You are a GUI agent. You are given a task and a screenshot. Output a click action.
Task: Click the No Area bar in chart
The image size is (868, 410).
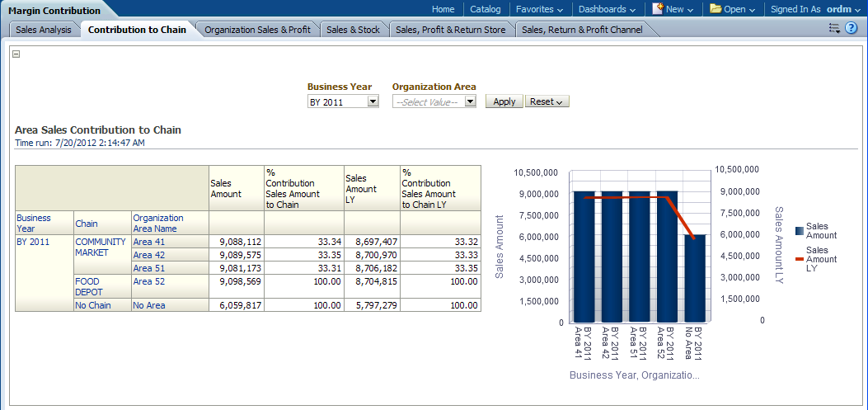coord(695,277)
